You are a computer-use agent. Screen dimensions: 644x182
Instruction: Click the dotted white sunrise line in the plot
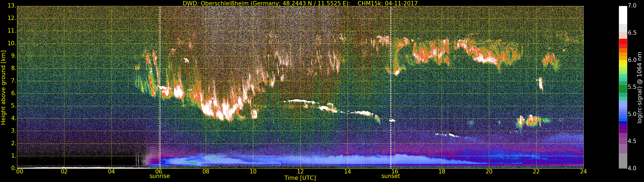[x=160, y=87]
